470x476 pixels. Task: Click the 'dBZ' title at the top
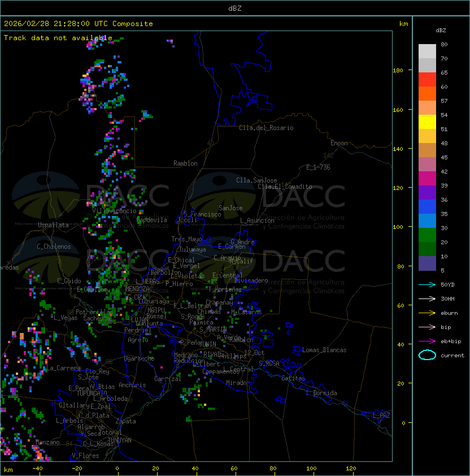pyautogui.click(x=235, y=8)
